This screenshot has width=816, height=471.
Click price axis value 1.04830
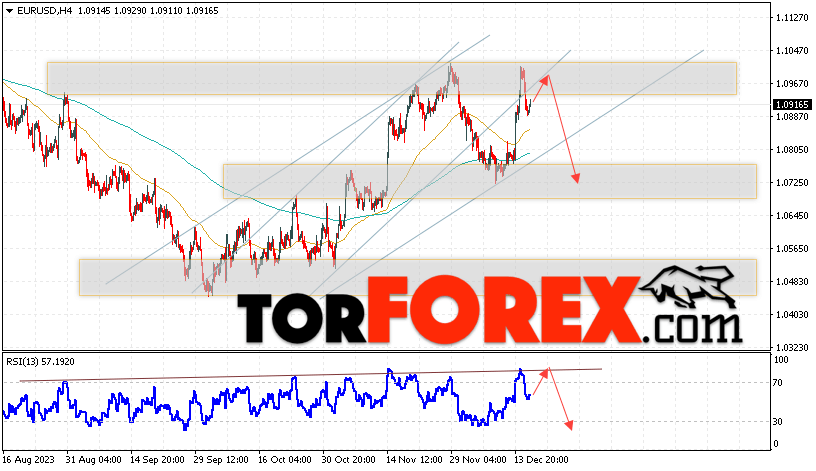click(792, 282)
